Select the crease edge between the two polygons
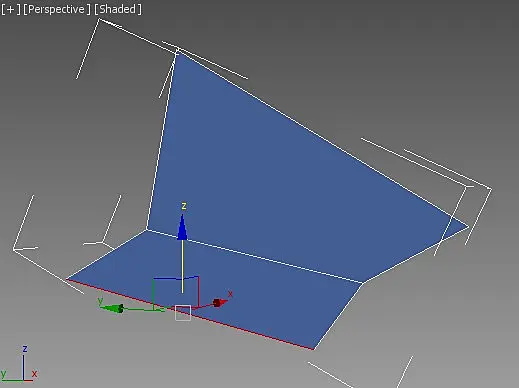The width and height of the screenshot is (519, 388). click(x=255, y=256)
